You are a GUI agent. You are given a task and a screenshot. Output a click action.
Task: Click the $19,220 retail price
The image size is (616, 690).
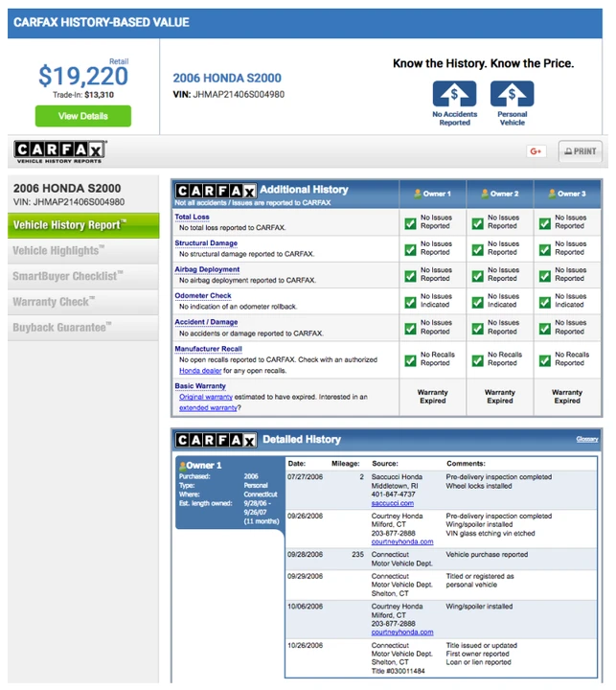click(x=83, y=76)
